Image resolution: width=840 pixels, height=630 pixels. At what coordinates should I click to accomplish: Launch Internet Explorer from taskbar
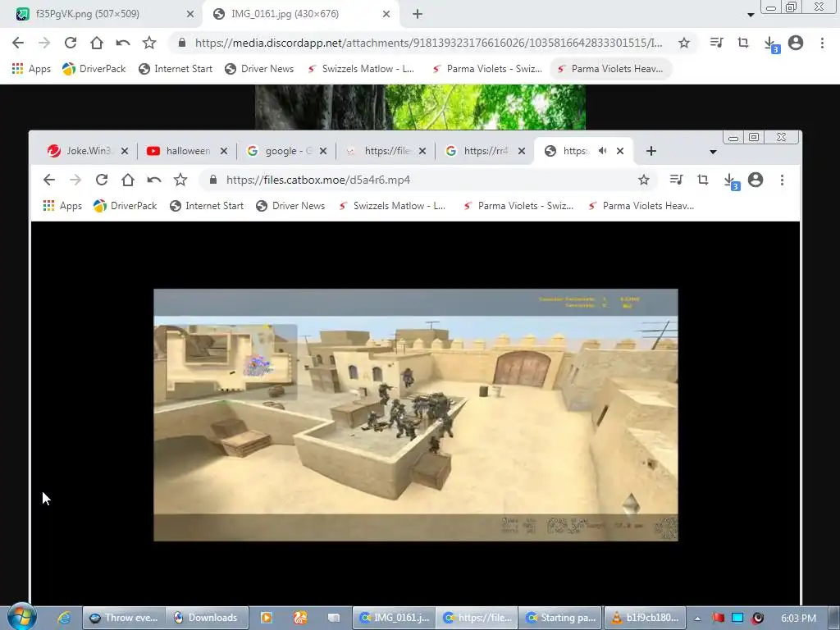click(64, 618)
